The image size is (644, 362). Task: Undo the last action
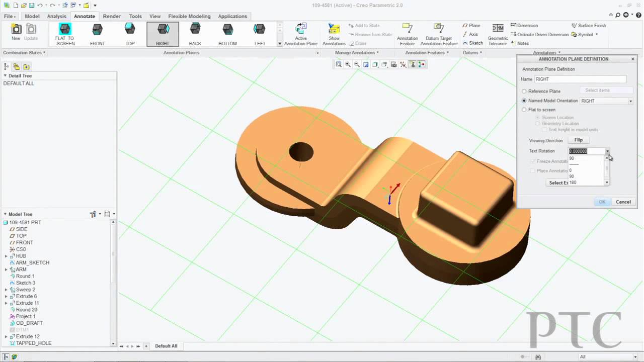(40, 6)
